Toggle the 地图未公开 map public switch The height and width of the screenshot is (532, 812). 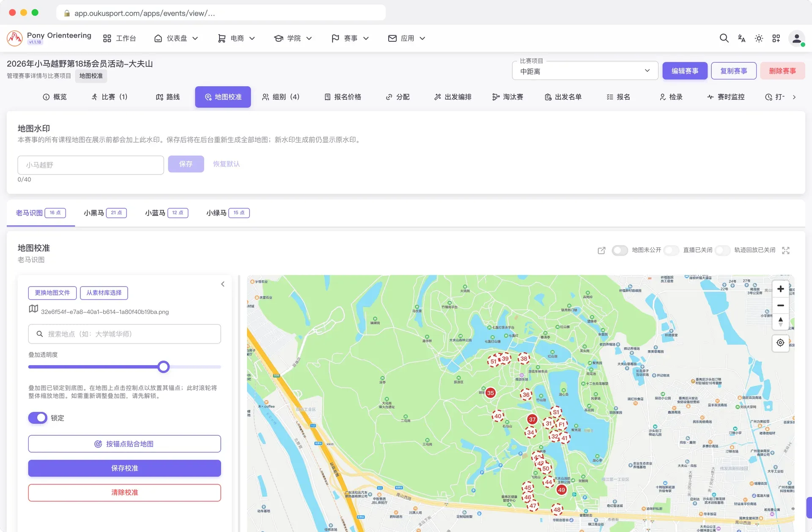(x=620, y=251)
